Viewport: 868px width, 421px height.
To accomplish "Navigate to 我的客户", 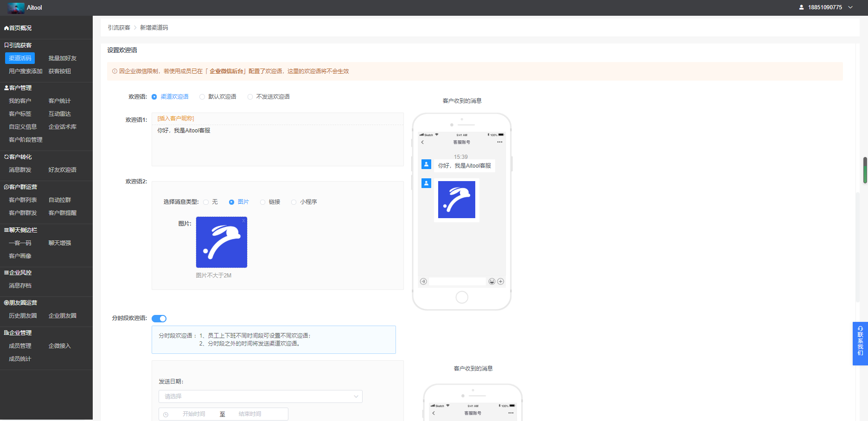I will pos(20,101).
